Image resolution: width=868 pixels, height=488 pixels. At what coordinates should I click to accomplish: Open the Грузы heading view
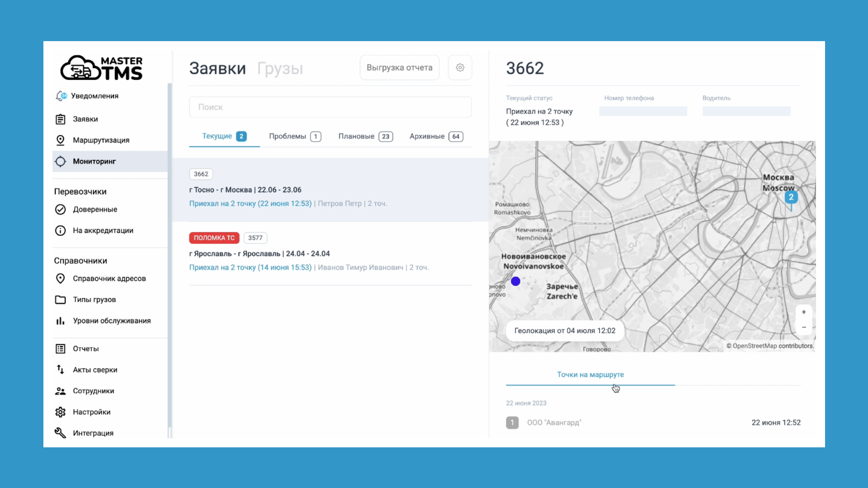[x=280, y=69]
